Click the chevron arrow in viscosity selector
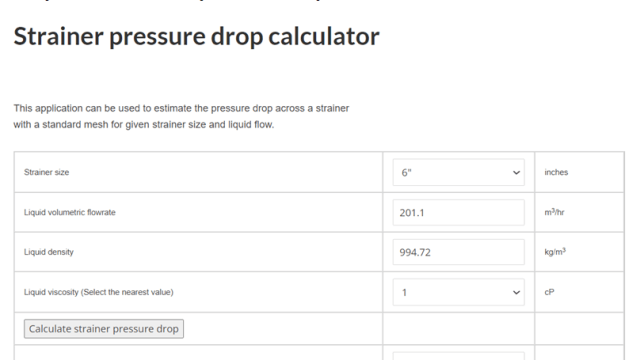The height and width of the screenshot is (360, 640). (516, 293)
